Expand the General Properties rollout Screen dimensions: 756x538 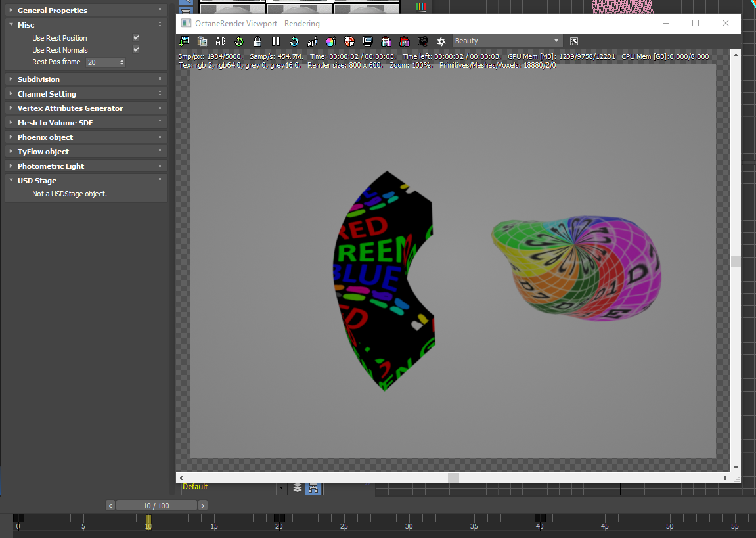coord(86,10)
